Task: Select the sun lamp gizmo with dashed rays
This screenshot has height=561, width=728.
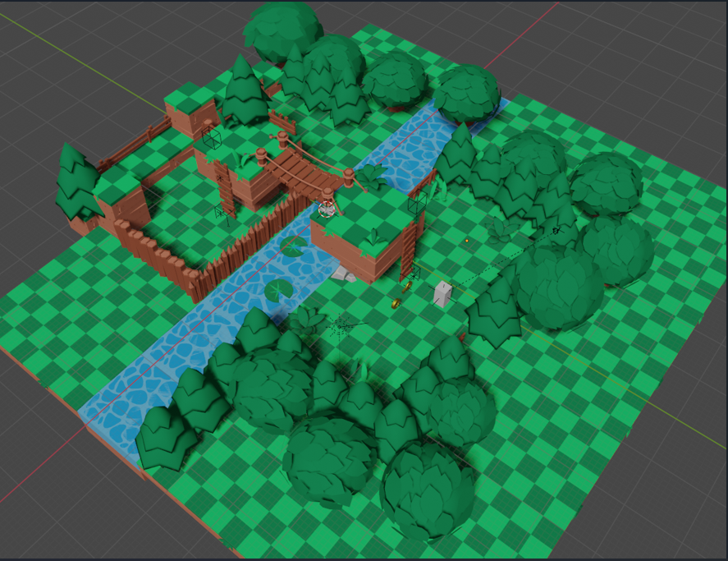Action: (x=340, y=326)
